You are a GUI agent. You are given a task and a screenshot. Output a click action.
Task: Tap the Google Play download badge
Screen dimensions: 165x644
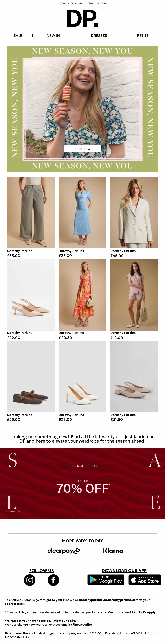pos(106,580)
